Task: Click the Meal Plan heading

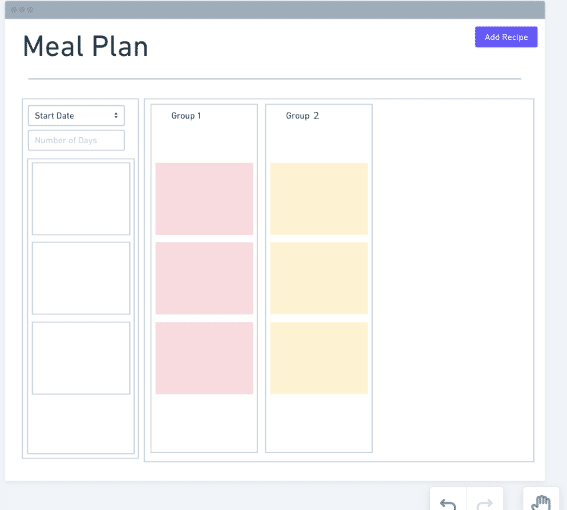Action: pos(85,46)
